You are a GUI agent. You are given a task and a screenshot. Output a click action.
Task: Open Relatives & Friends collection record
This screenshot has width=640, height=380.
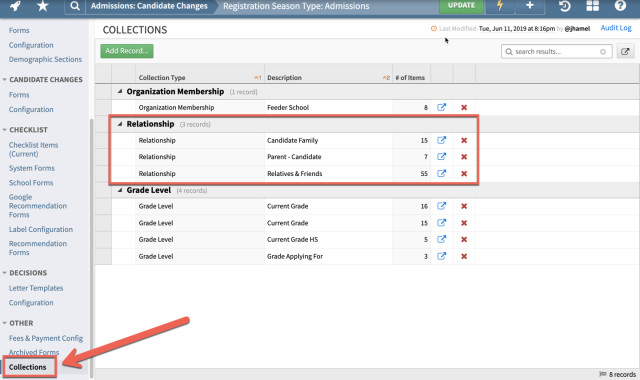(x=441, y=173)
